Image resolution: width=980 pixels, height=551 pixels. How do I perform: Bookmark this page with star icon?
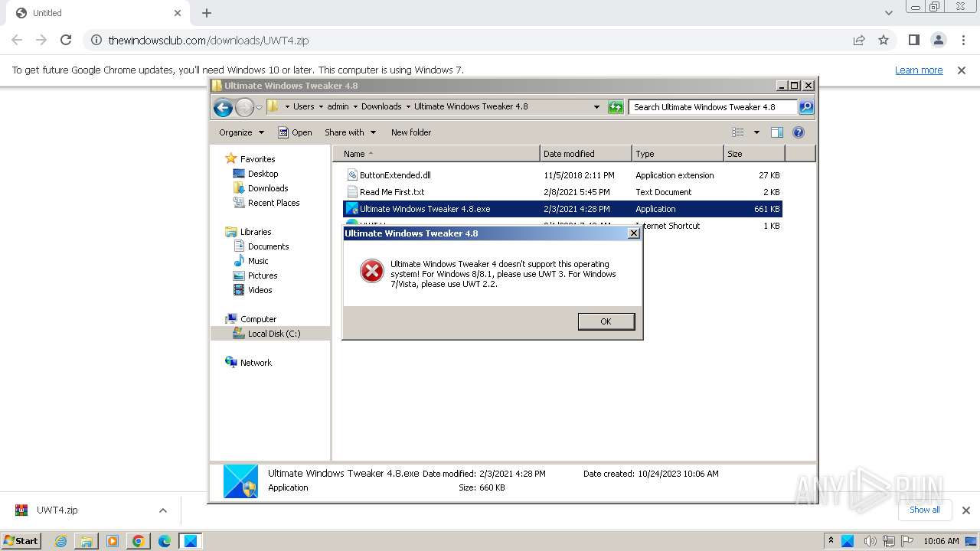pyautogui.click(x=884, y=41)
